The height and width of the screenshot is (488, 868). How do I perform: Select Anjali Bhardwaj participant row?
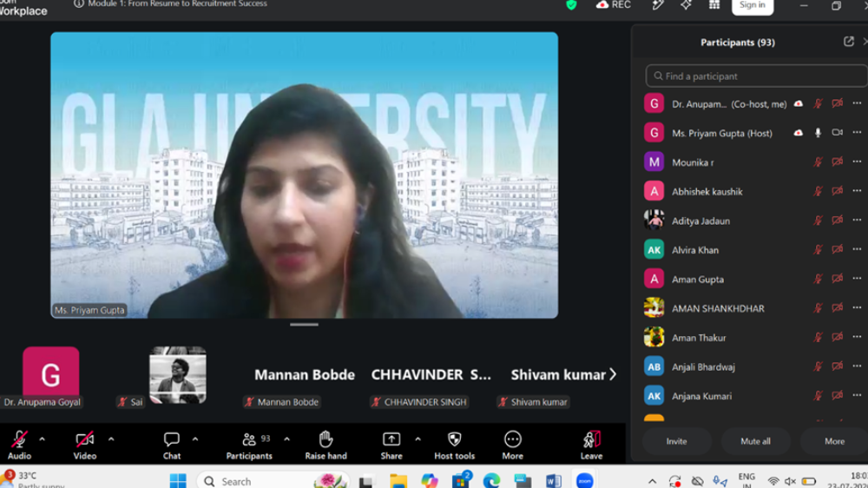(754, 366)
